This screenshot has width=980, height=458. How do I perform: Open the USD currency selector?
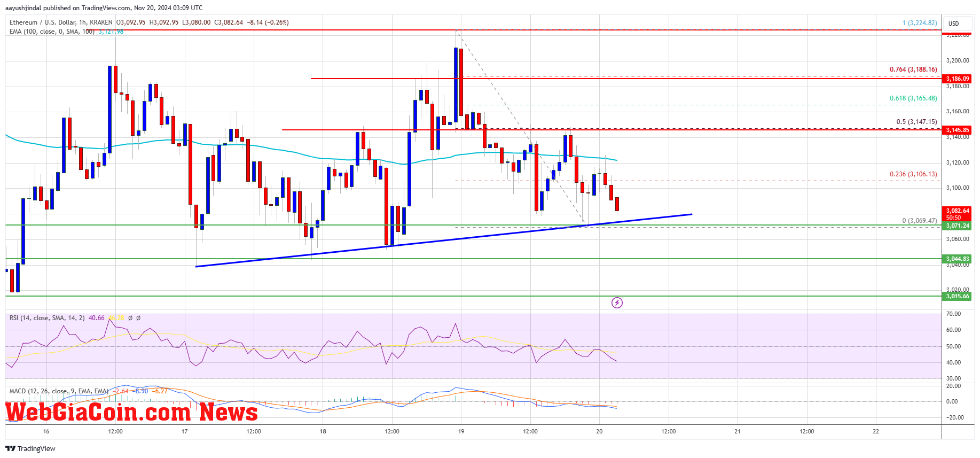tap(958, 24)
